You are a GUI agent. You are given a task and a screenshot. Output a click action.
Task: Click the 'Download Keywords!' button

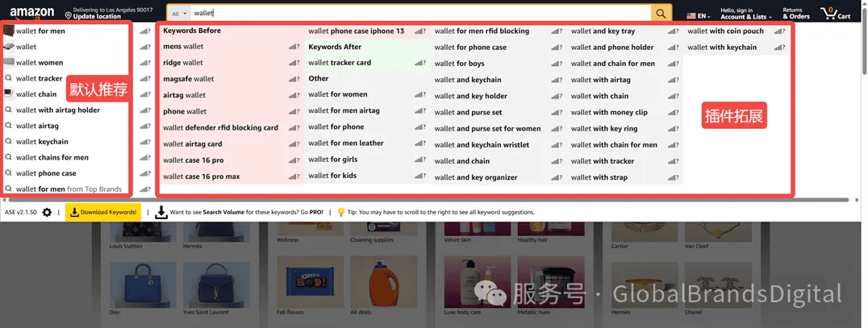click(x=103, y=213)
